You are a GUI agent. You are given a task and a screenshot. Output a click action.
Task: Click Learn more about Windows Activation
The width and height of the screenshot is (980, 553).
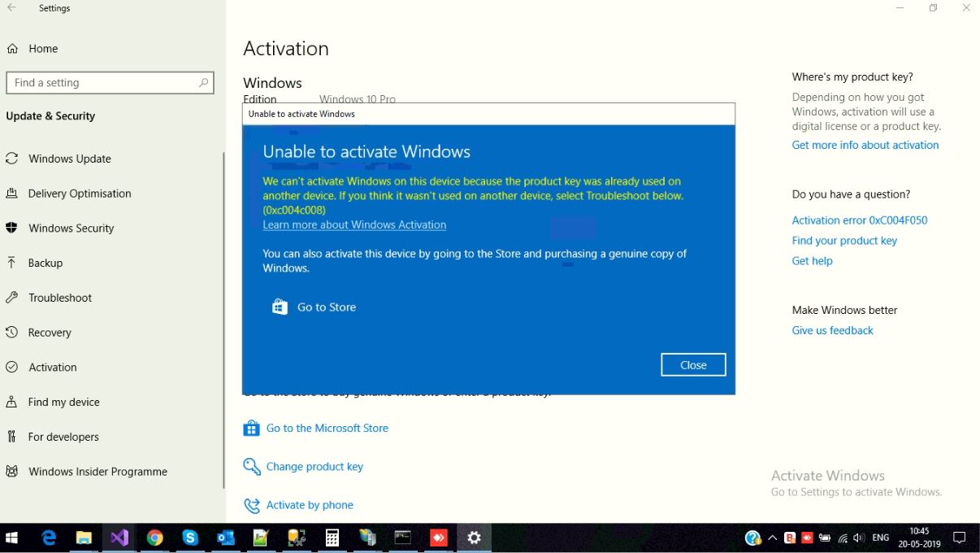pos(354,225)
